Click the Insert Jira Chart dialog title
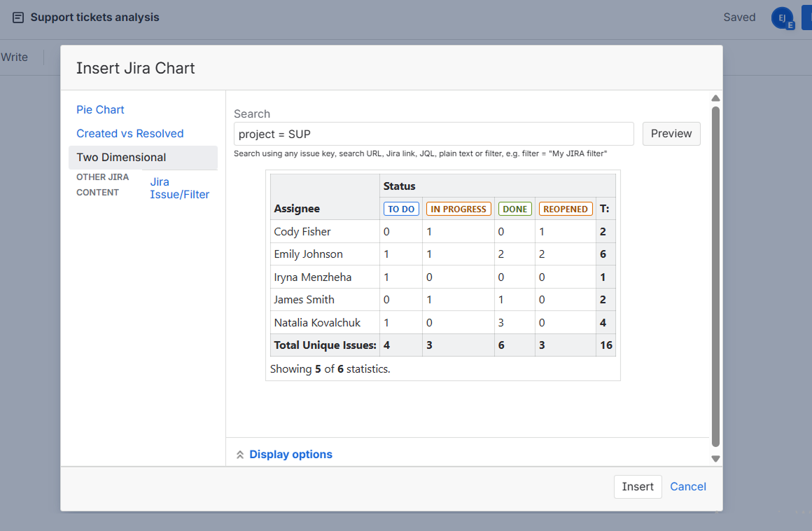This screenshot has height=531, width=812. point(136,68)
